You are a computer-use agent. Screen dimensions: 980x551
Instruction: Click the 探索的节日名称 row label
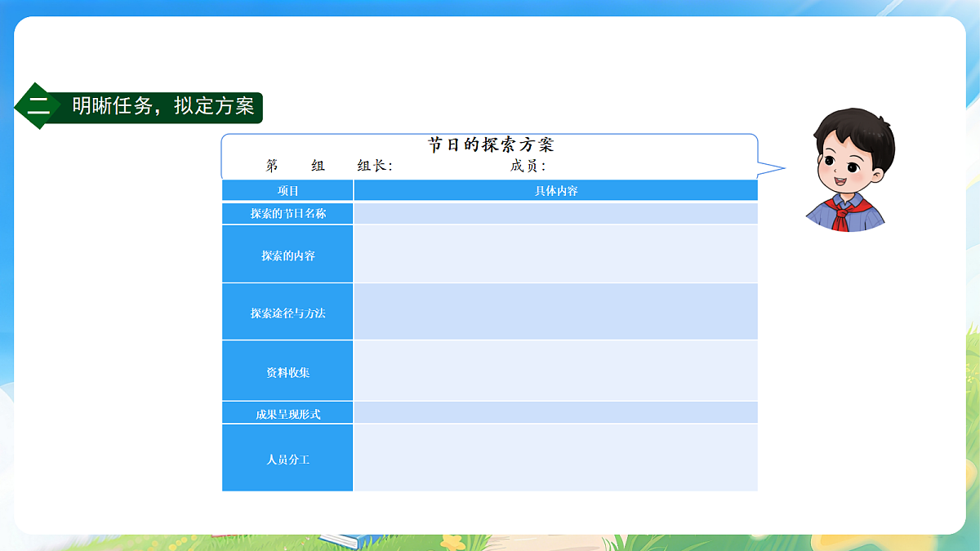[x=287, y=214]
